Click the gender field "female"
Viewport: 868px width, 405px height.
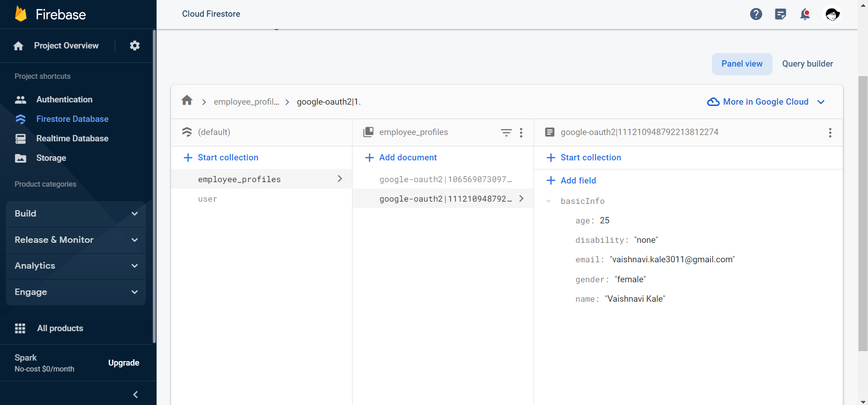point(630,280)
